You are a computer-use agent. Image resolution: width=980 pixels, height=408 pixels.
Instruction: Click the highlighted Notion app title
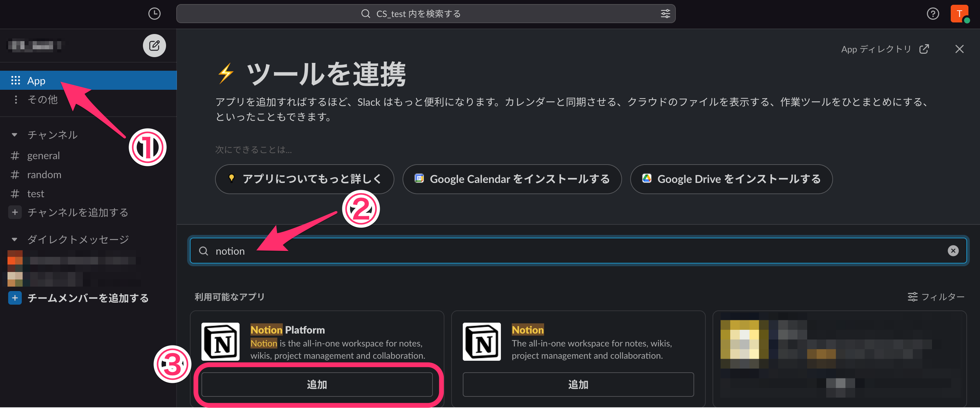pos(528,330)
